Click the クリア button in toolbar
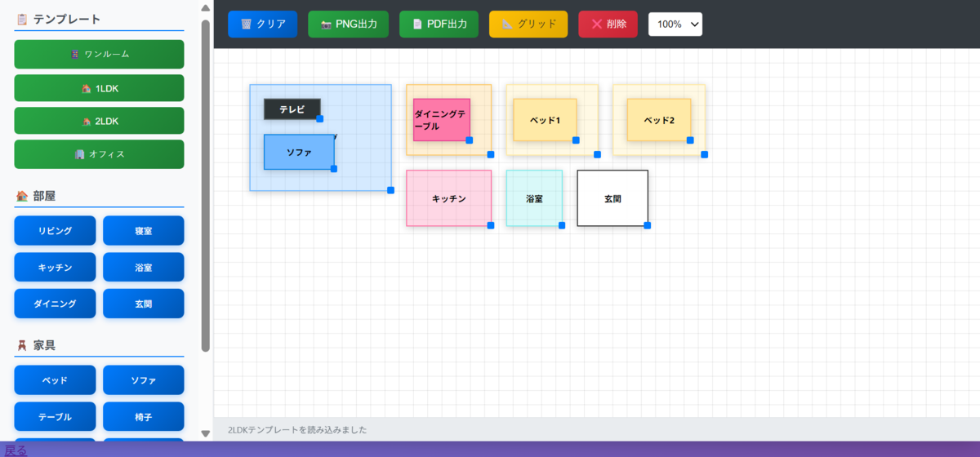Screen dimensions: 980x457 (x=262, y=24)
